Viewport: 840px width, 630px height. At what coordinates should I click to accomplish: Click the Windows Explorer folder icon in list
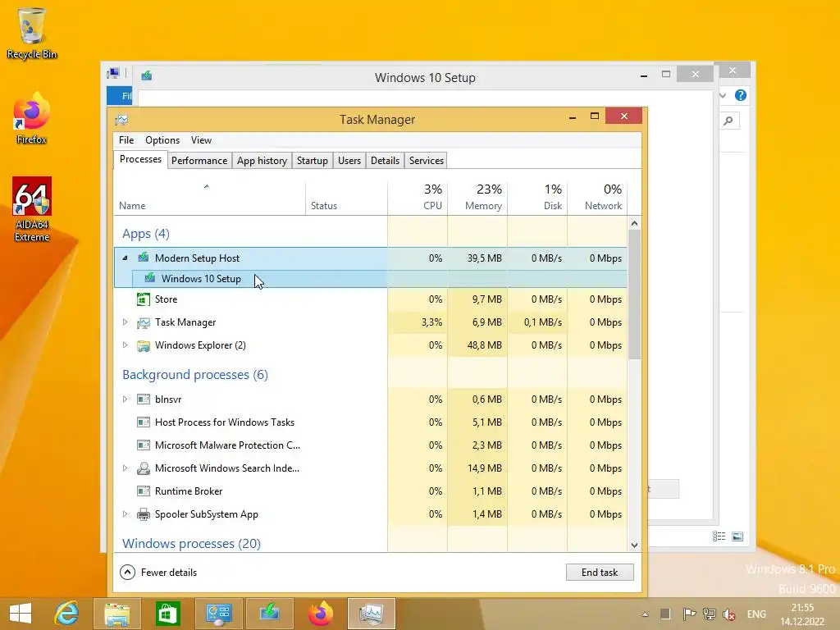(143, 345)
